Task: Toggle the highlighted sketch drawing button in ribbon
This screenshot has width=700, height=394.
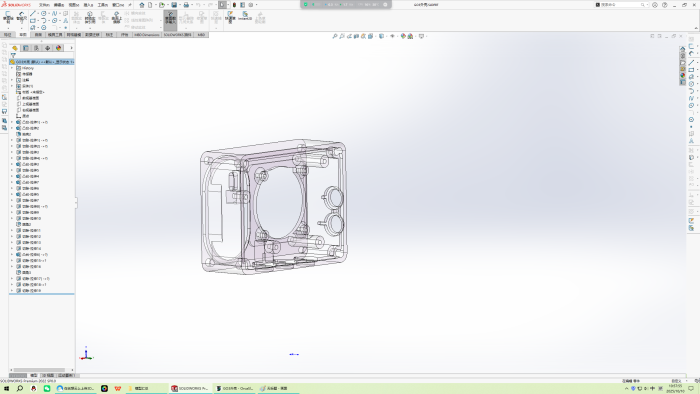Action: (x=170, y=18)
